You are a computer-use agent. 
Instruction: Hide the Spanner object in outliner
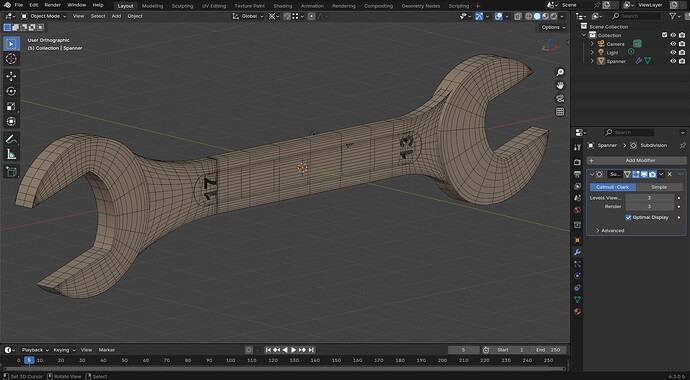(673, 61)
